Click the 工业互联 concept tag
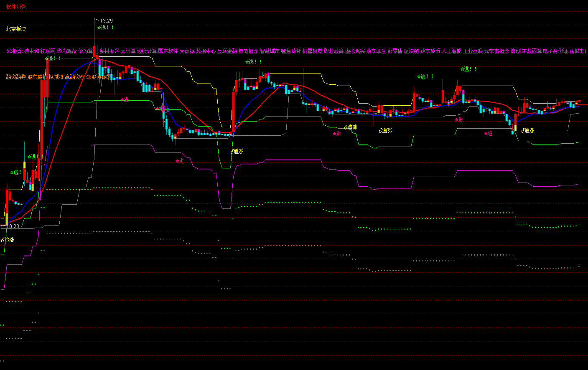Image resolution: width=588 pixels, height=370 pixels. [473, 51]
